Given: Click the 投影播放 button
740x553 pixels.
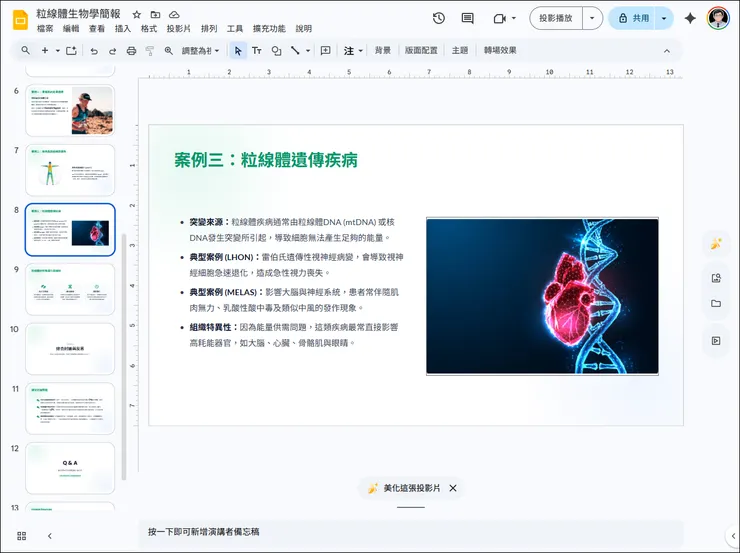Looking at the screenshot, I should click(x=556, y=18).
